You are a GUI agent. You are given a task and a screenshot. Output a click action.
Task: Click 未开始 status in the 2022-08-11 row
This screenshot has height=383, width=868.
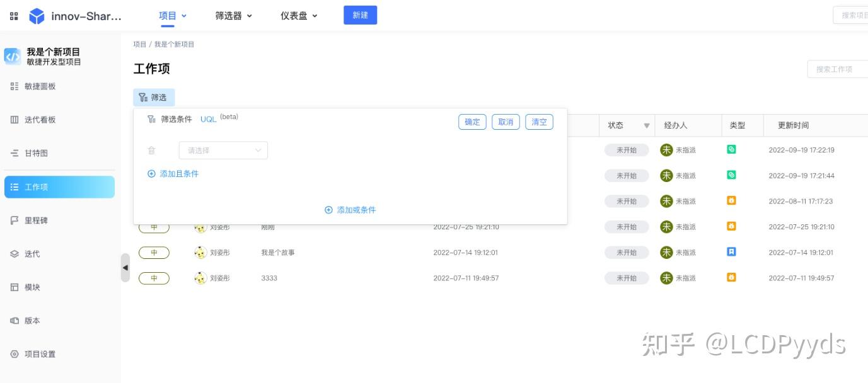[x=627, y=202]
